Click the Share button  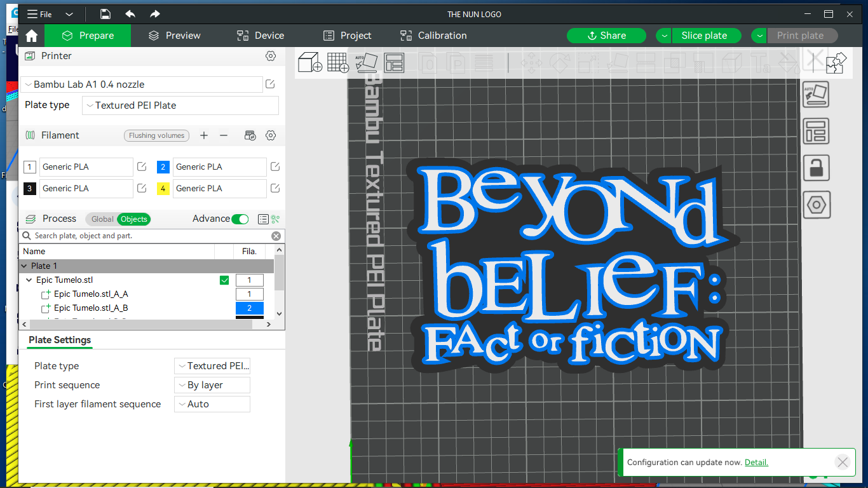606,36
